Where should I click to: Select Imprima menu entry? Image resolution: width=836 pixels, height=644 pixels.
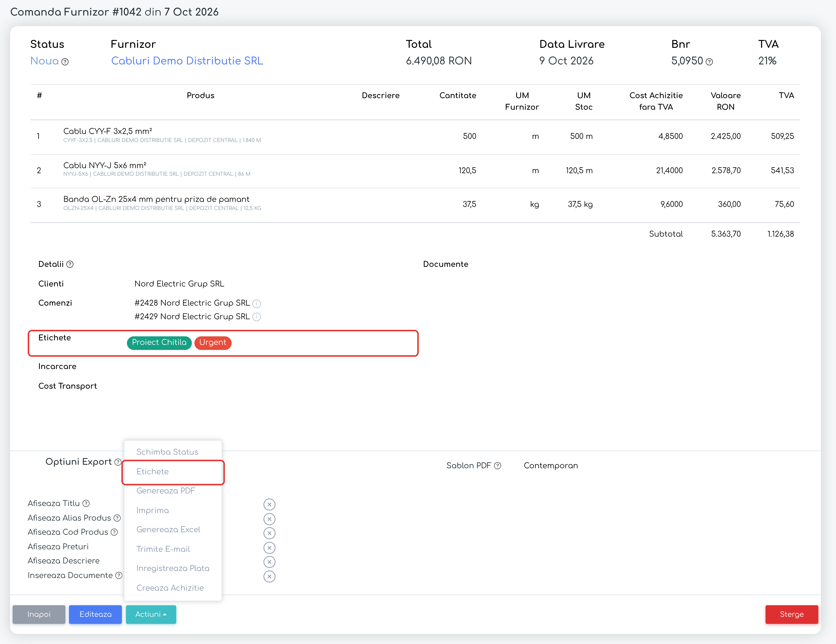[x=173, y=511]
